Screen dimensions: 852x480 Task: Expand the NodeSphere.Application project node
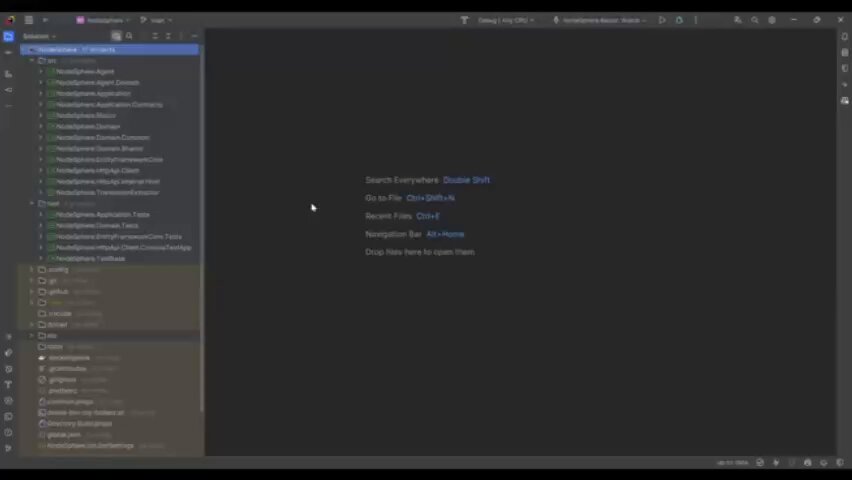tap(41, 93)
